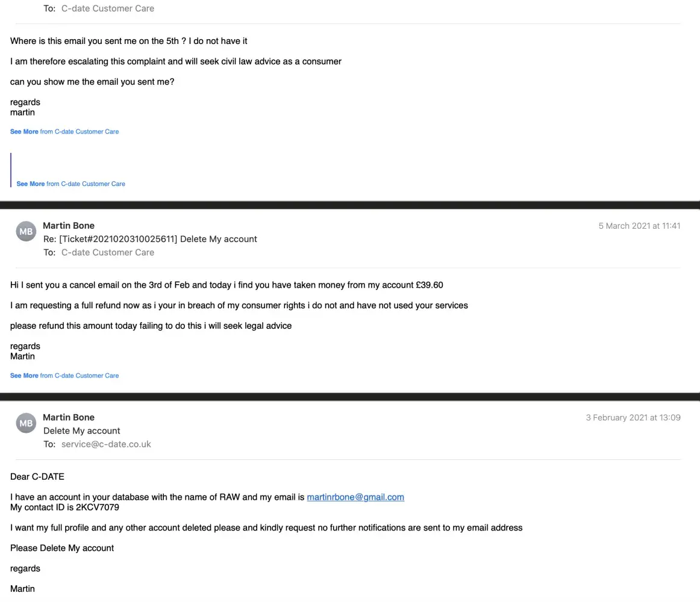The width and height of the screenshot is (700, 602).
Task: Select the C-date Customer Care recipient in 5 March email
Action: 108,252
